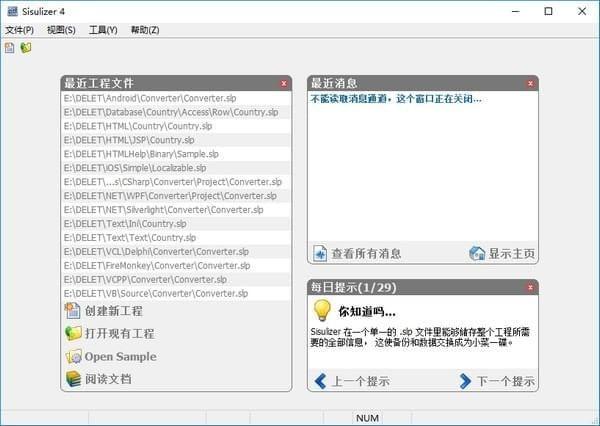Close the 最近工程文件 panel
The image size is (600, 426).
coord(284,83)
